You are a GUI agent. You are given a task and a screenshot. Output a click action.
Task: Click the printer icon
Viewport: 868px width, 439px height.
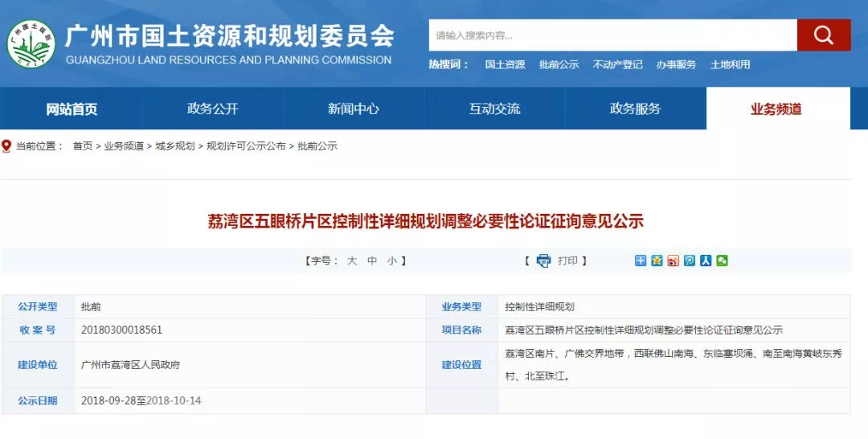pos(543,261)
